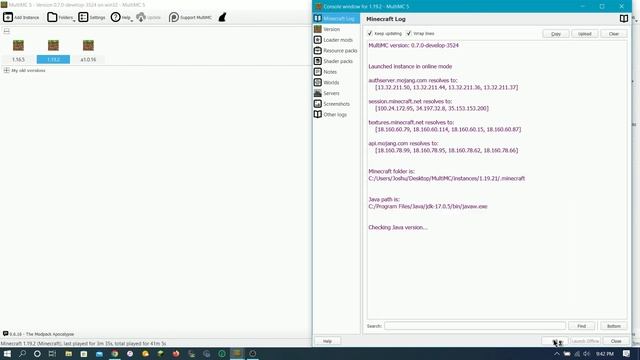The width and height of the screenshot is (640, 360).
Task: Click the log Search input field
Action: coord(475,326)
